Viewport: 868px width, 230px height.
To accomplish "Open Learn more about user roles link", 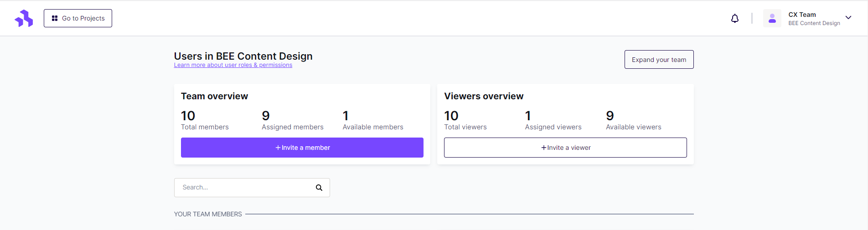I will click(233, 65).
